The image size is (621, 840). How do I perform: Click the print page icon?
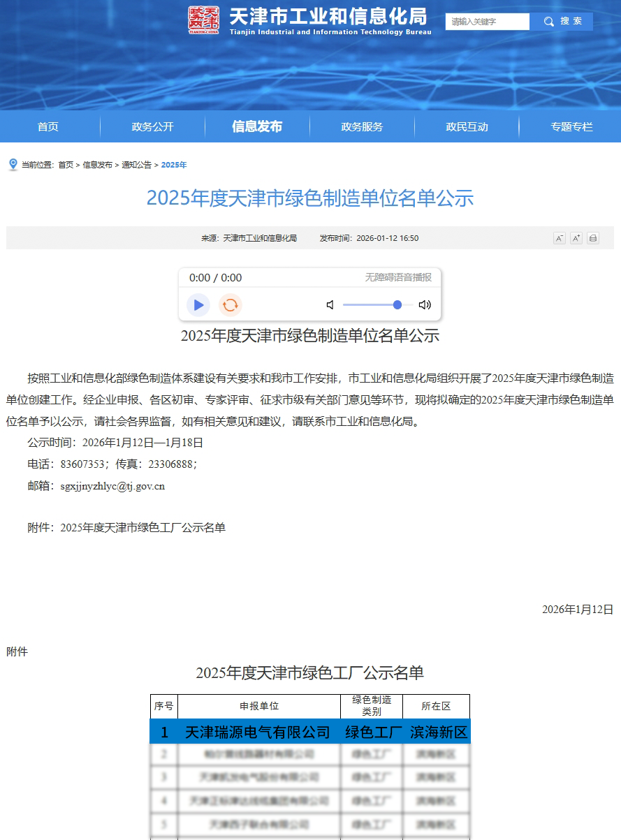[x=593, y=238]
